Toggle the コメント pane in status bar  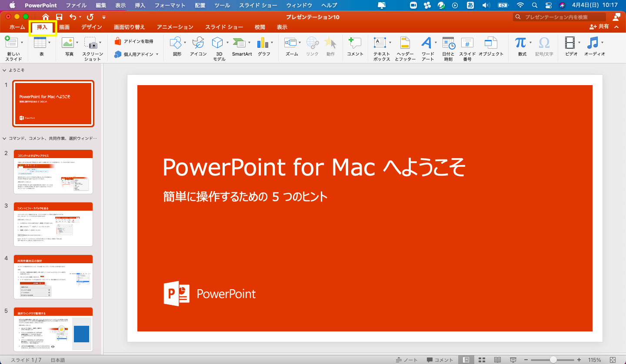[440, 360]
